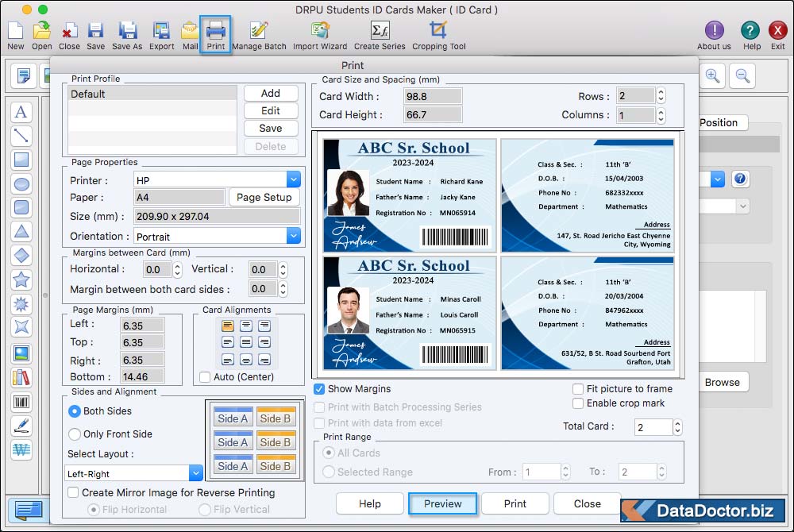Image resolution: width=794 pixels, height=532 pixels.
Task: Select the Both Sides radio button
Action: click(75, 411)
